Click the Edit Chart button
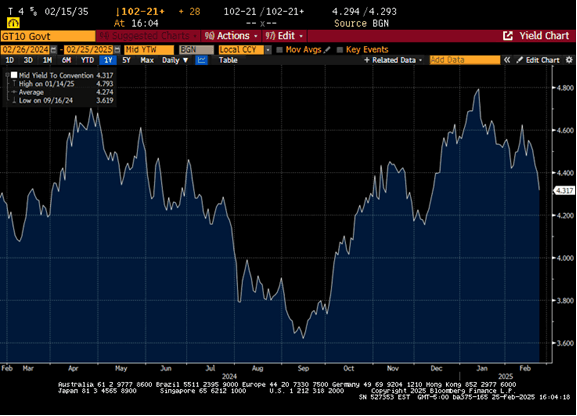The height and width of the screenshot is (416, 577). point(538,60)
